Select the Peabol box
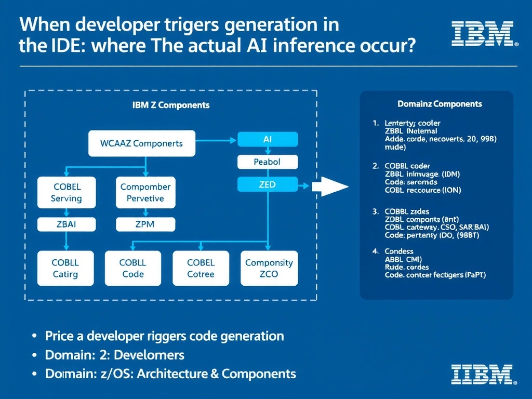 (268, 162)
